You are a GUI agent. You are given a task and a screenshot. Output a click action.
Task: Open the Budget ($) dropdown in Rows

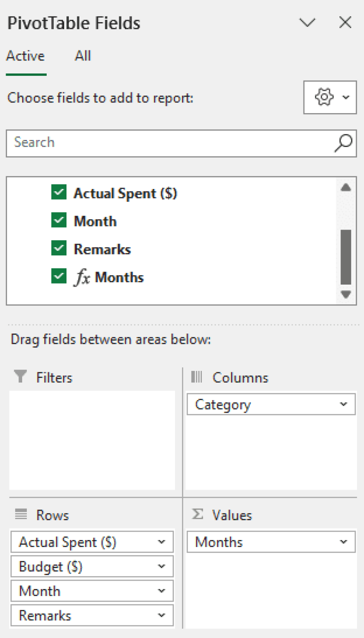click(x=162, y=566)
